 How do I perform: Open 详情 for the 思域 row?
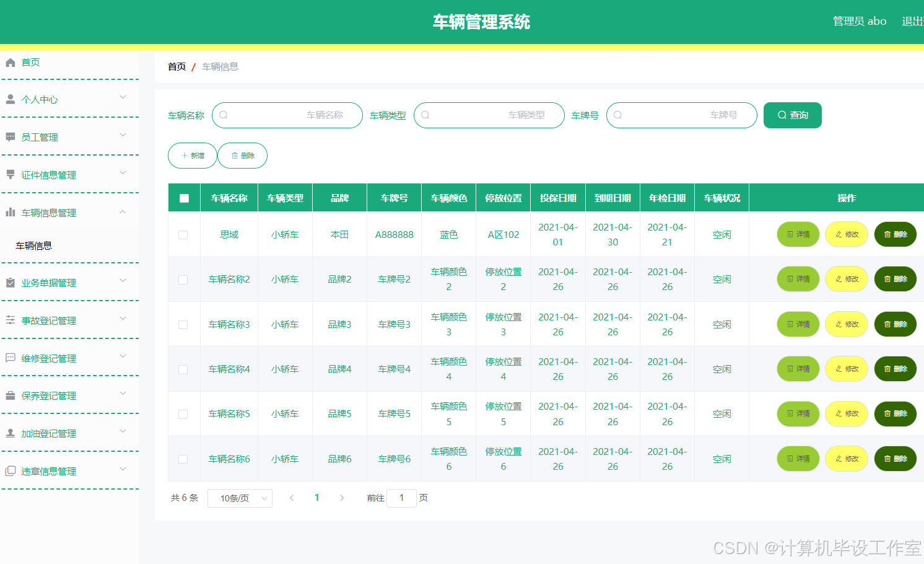coord(798,234)
